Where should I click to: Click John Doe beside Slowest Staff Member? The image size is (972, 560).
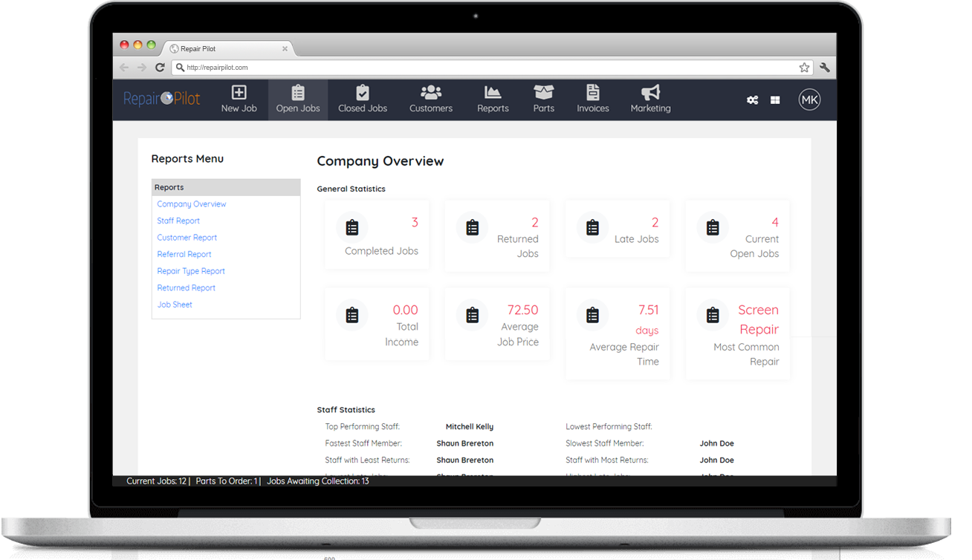click(x=717, y=443)
